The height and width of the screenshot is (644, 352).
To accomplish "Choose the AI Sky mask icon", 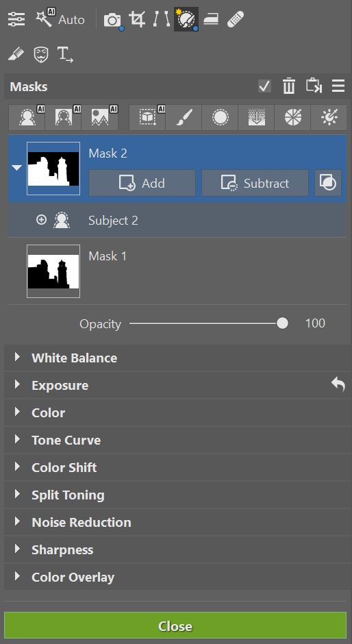I will coord(100,118).
